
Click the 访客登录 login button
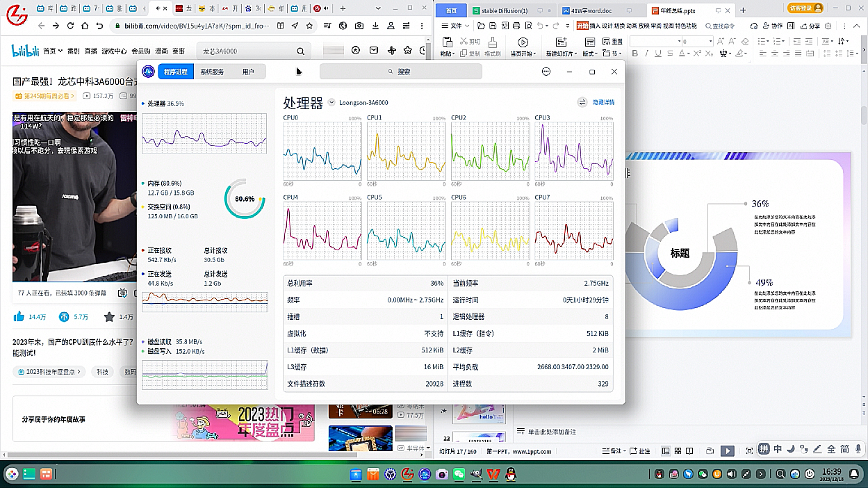click(x=805, y=8)
